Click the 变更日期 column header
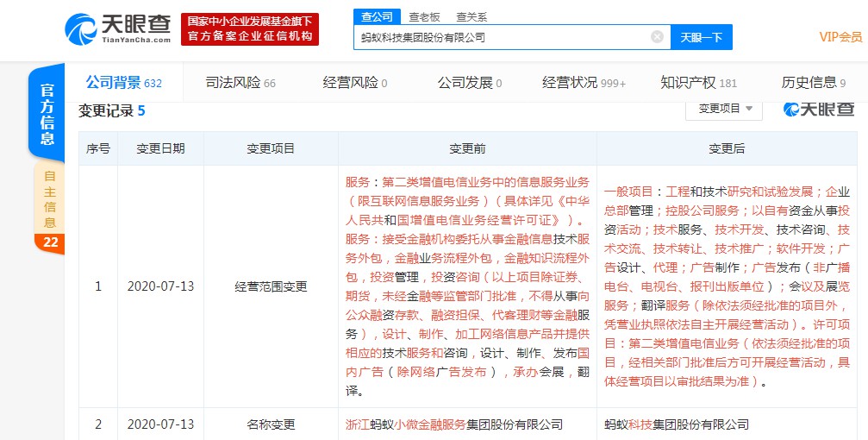 tap(160, 148)
